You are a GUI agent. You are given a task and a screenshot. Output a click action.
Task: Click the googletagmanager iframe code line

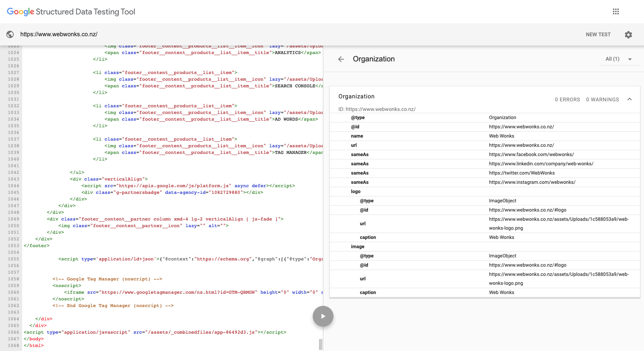coord(194,292)
